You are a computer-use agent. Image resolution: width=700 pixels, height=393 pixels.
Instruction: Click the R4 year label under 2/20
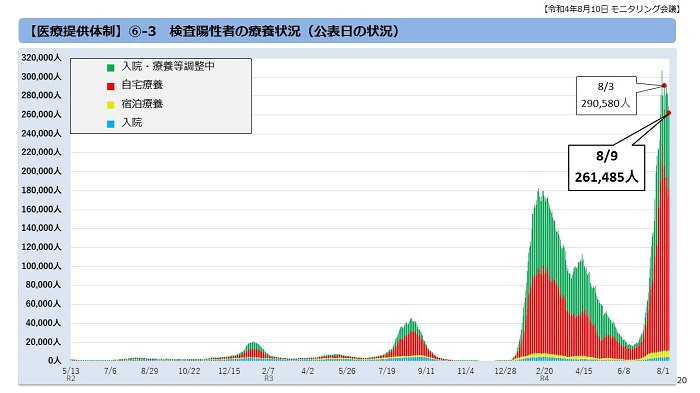click(544, 379)
